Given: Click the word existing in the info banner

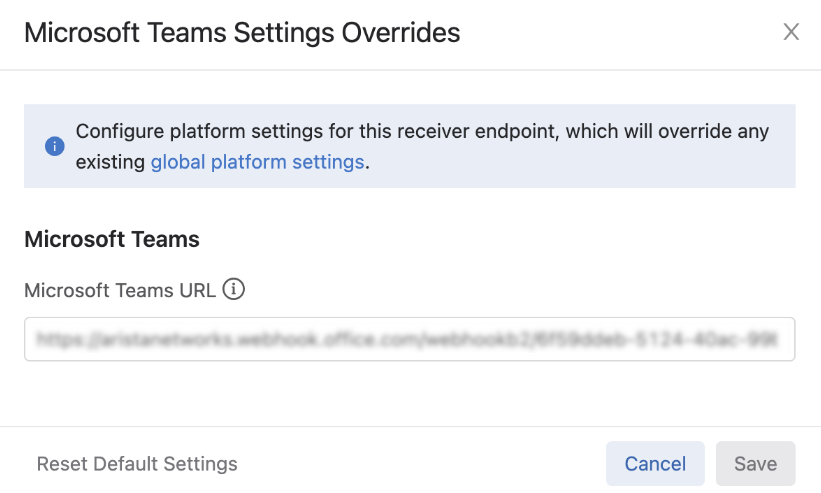Looking at the screenshot, I should tap(110, 162).
